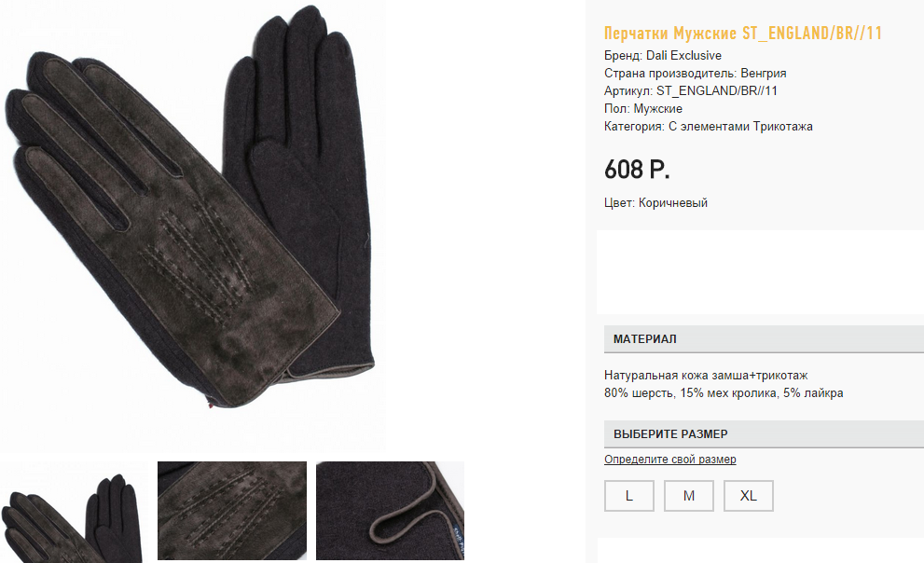Toggle the ВЫБЕРИТЕ РАЗМЕР section header

tap(764, 434)
